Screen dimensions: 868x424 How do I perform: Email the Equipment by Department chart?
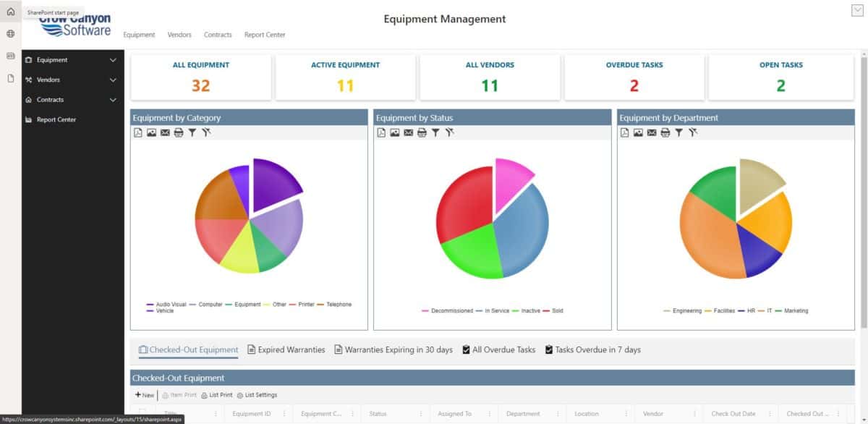(x=651, y=132)
